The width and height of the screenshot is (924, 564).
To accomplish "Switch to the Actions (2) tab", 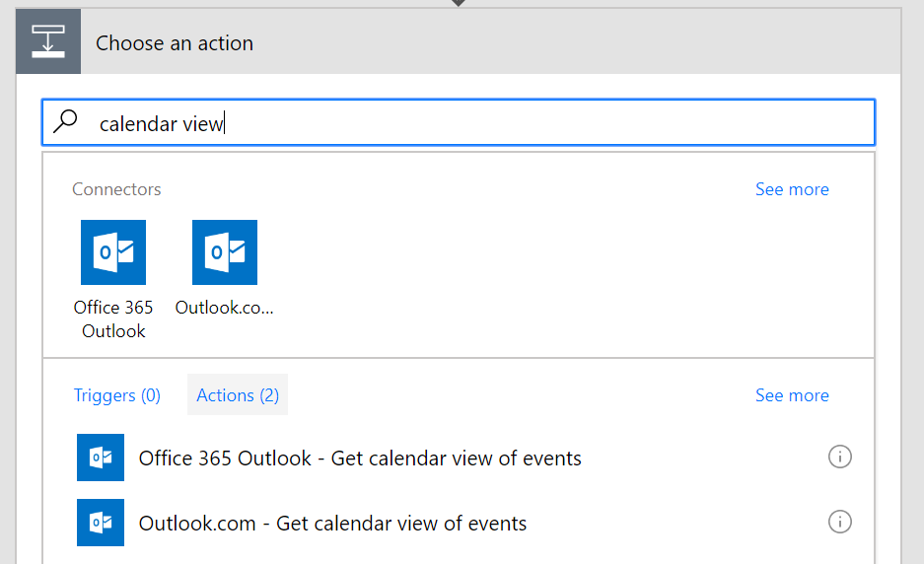I will pos(238,395).
